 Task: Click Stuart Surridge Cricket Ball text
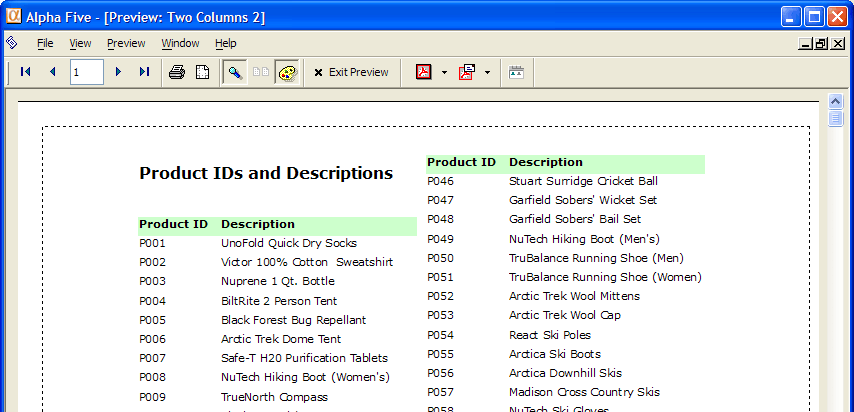583,181
